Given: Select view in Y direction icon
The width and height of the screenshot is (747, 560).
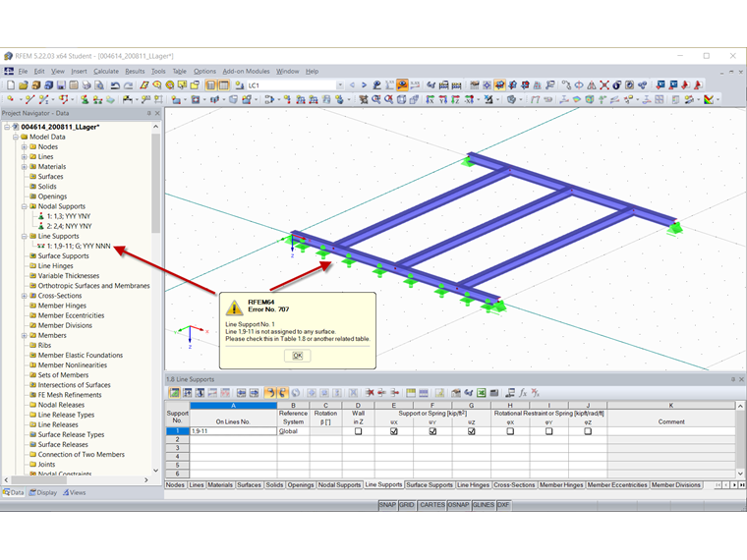Looking at the screenshot, I should (442, 99).
